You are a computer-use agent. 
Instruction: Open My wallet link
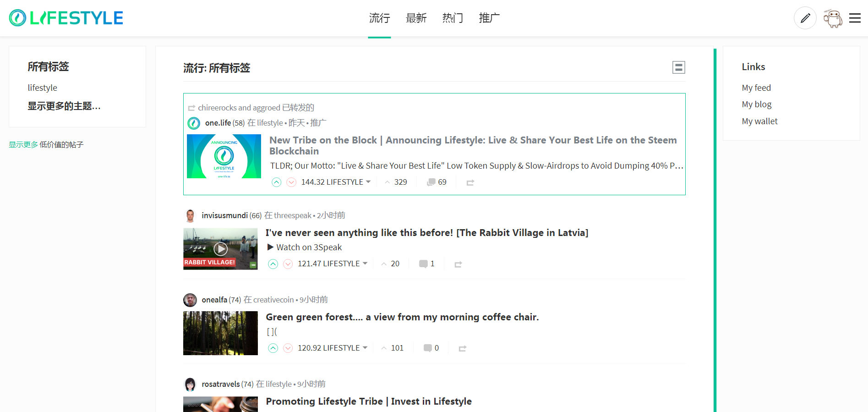[x=760, y=121]
